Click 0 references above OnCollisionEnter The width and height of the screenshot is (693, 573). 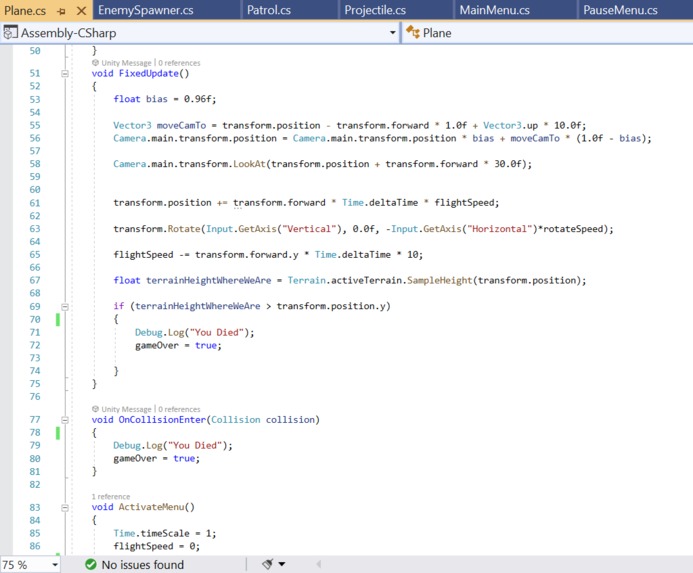(x=179, y=409)
